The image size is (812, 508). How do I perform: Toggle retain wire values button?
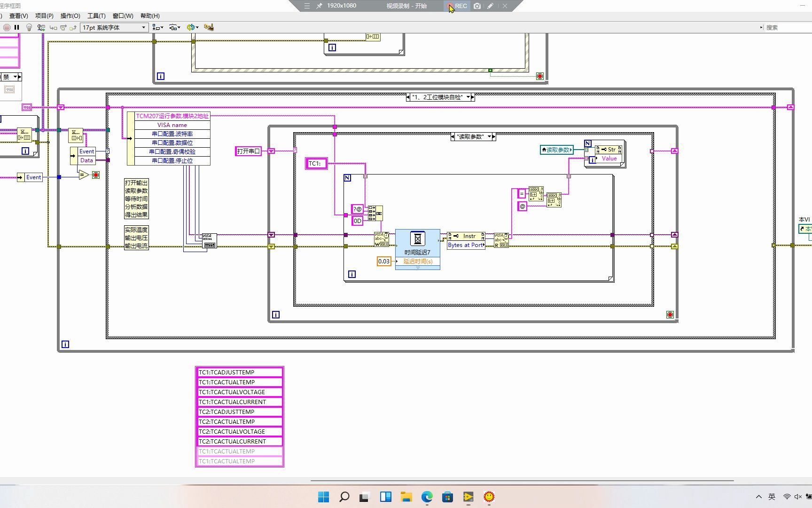41,28
